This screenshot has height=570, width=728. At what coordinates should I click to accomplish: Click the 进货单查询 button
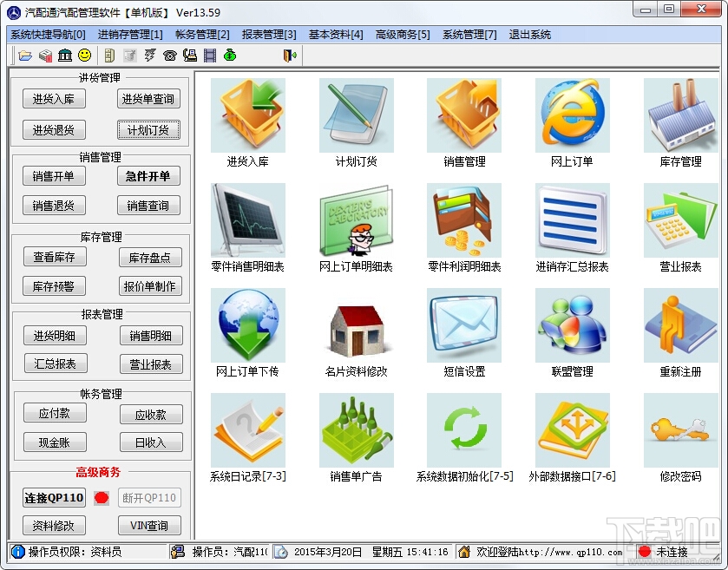(148, 99)
